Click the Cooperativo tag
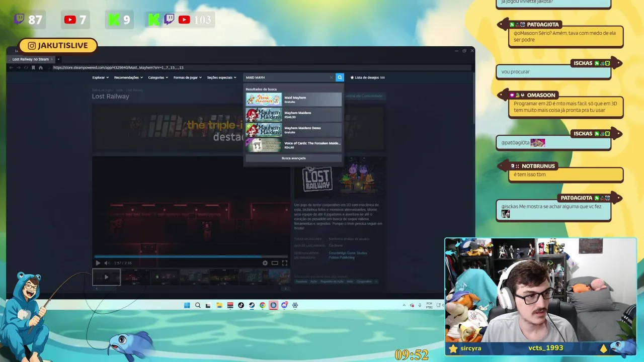 tap(364, 282)
